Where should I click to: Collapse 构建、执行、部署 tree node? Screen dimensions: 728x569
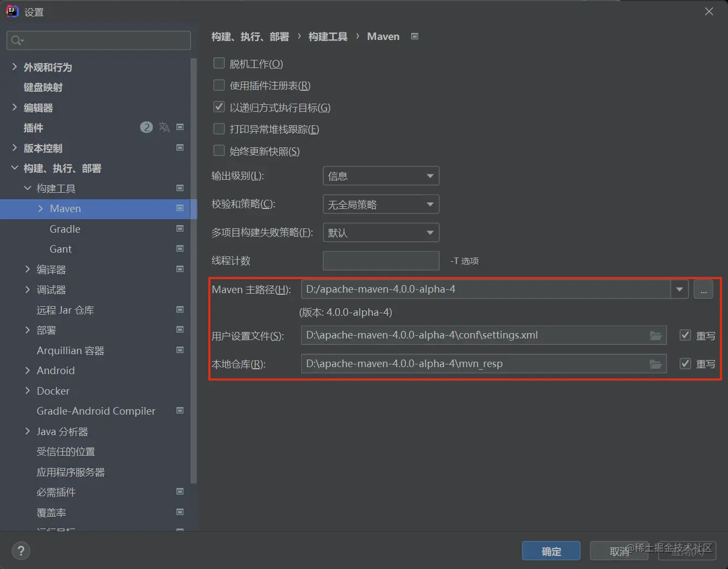click(15, 168)
